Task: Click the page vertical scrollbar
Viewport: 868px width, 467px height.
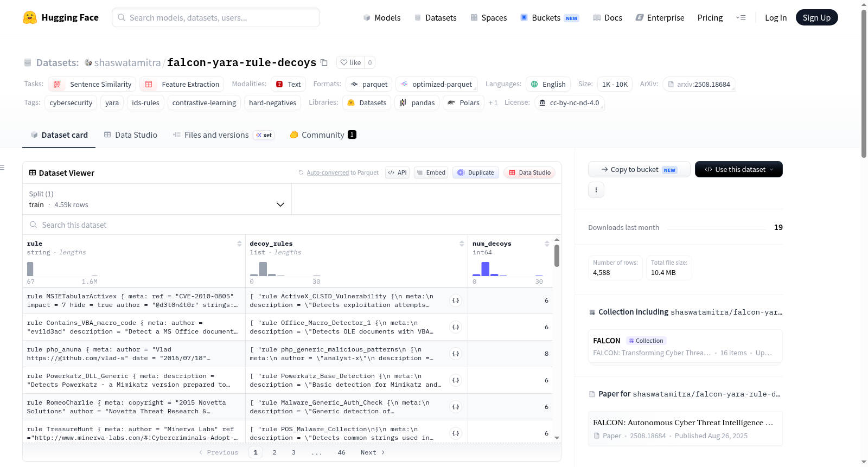Action: [864, 84]
